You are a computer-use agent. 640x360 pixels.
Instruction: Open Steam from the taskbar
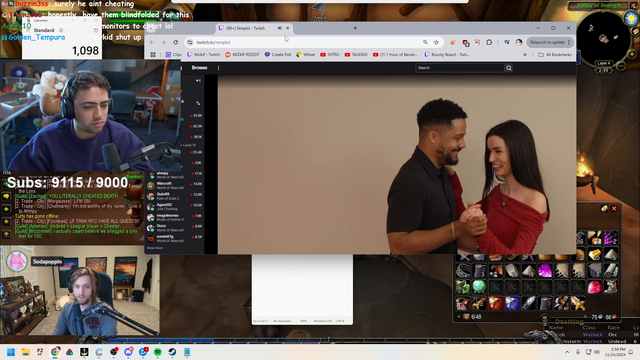(x=172, y=352)
